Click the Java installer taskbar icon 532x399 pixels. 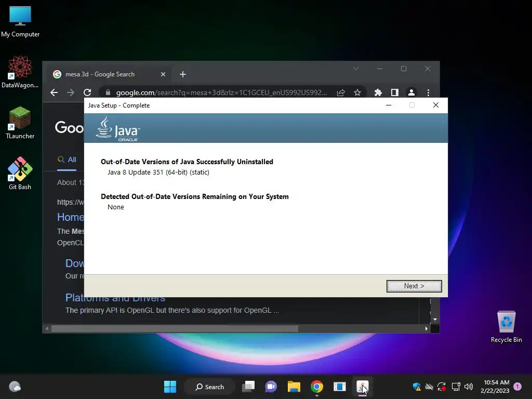click(362, 387)
